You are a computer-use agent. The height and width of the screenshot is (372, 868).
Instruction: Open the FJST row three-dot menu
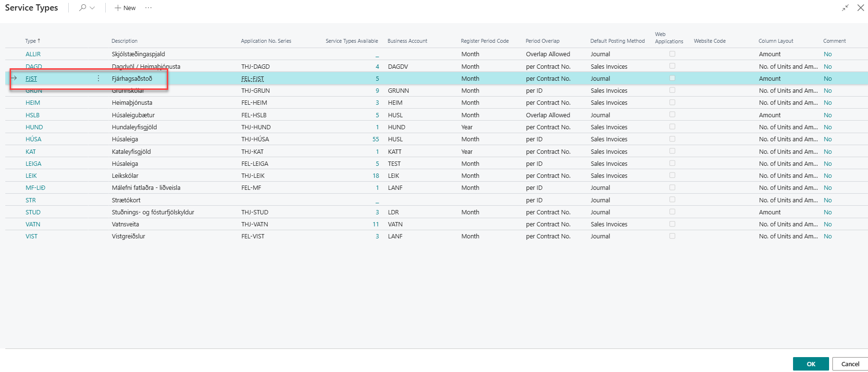click(x=99, y=78)
